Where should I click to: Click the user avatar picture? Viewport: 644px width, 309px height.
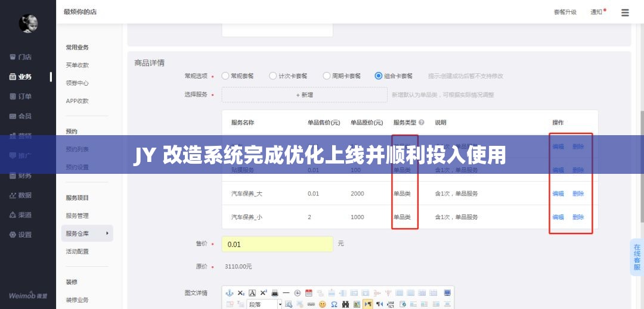28,23
